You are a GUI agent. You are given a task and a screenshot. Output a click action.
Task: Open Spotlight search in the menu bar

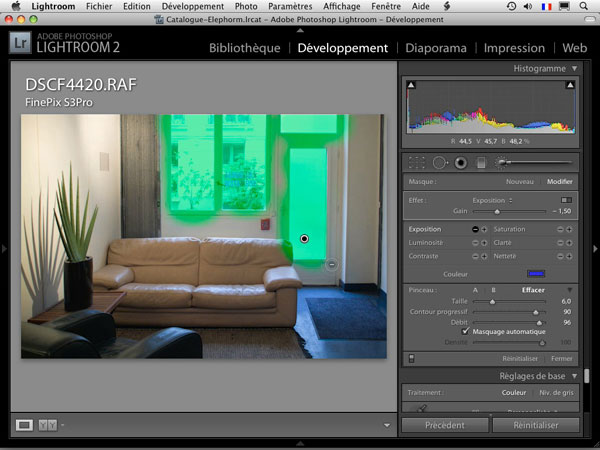583,6
